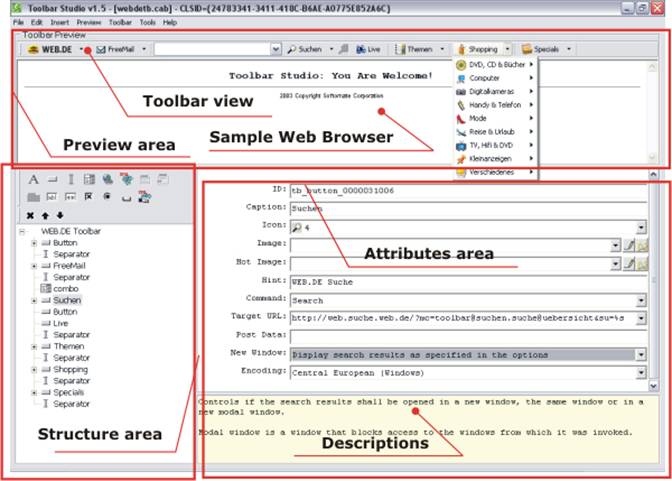Choose 'DVD, CD & Bücher' from the Shopping menu
This screenshot has width=672, height=481.
[x=495, y=65]
